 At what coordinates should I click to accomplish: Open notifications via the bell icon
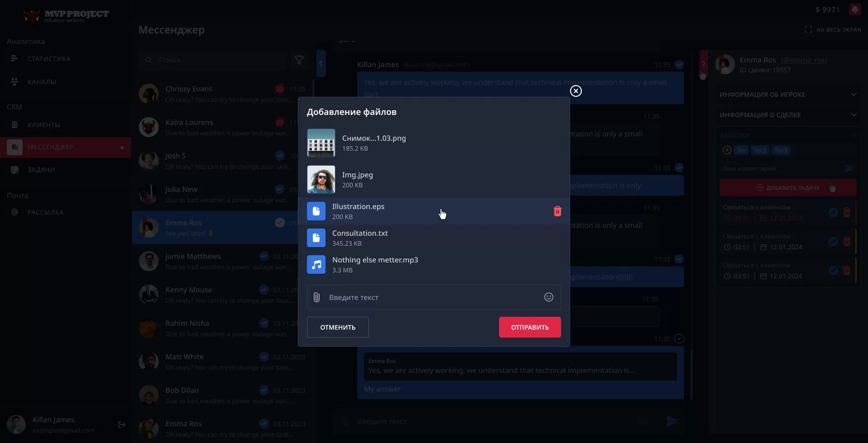pyautogui.click(x=855, y=9)
